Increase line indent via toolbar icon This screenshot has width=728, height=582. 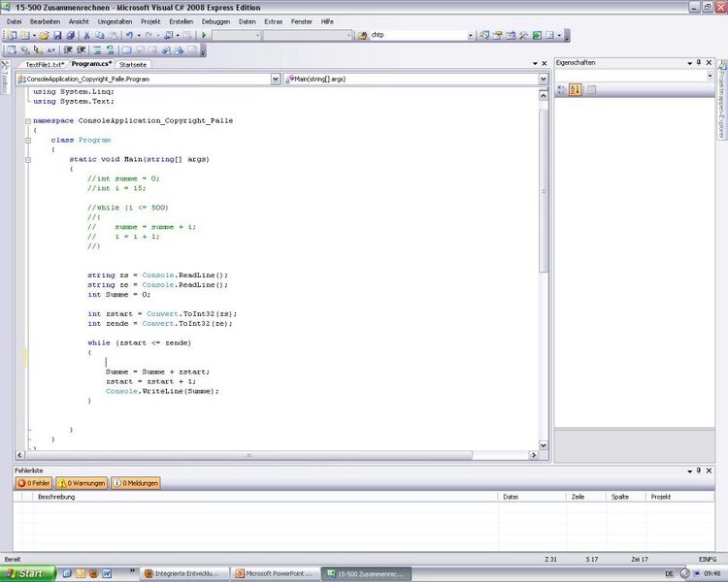pos(81,50)
